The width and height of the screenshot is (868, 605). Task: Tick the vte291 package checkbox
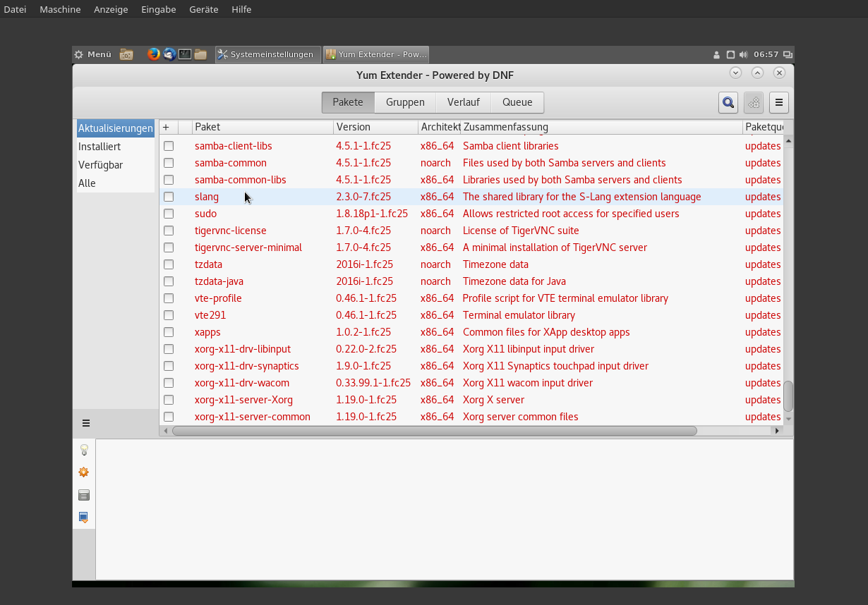point(169,315)
